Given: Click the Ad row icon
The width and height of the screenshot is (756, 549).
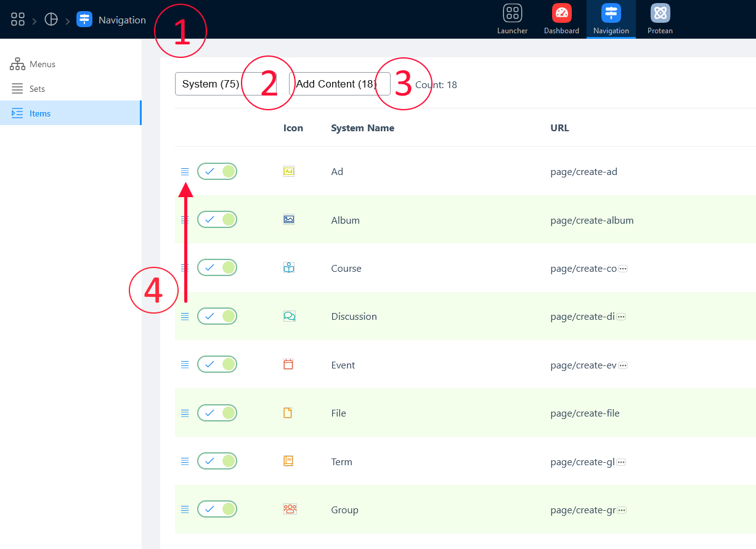Looking at the screenshot, I should click(x=288, y=171).
